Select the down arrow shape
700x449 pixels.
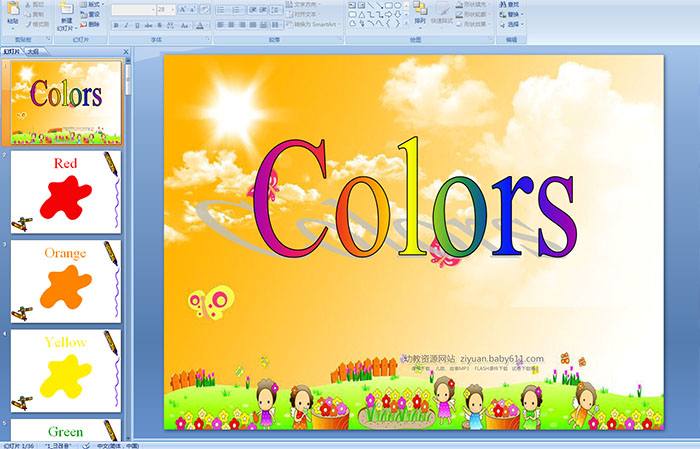[x=397, y=15]
